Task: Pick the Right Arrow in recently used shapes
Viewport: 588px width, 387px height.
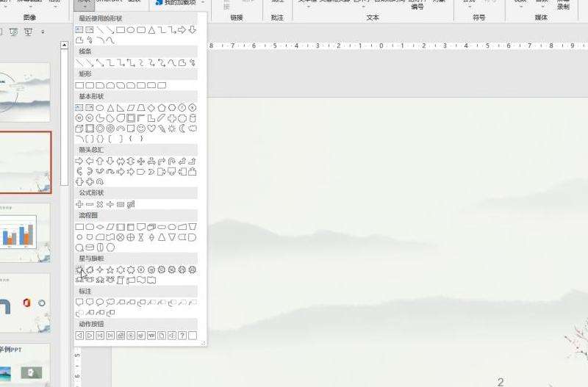Action: click(x=182, y=29)
